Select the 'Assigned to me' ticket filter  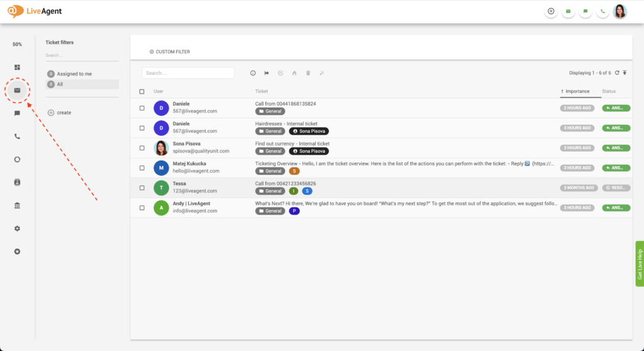[x=74, y=74]
